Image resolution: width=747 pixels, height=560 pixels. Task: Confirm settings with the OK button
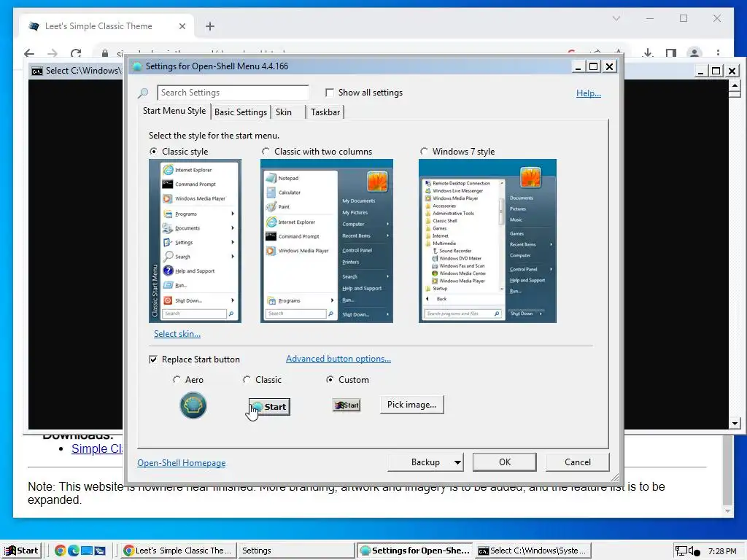[505, 462]
